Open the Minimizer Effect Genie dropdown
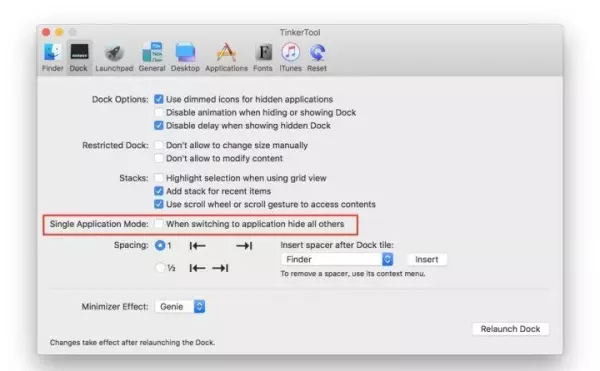Viewport: 600px width, 371px height. pos(180,306)
